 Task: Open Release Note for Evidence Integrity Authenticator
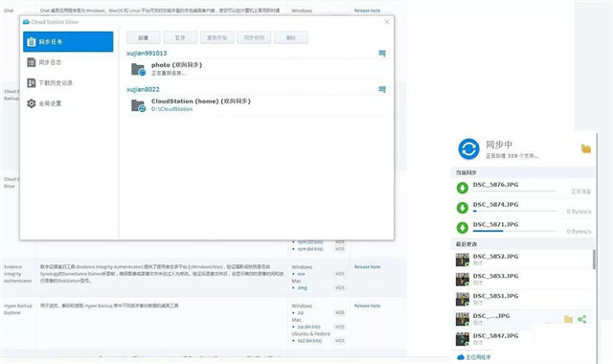(367, 266)
